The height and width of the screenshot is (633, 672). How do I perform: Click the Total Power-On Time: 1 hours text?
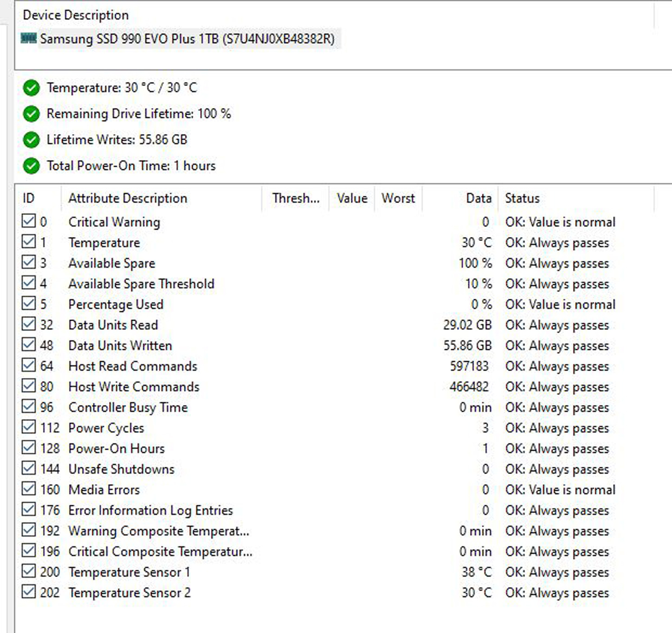click(x=131, y=166)
